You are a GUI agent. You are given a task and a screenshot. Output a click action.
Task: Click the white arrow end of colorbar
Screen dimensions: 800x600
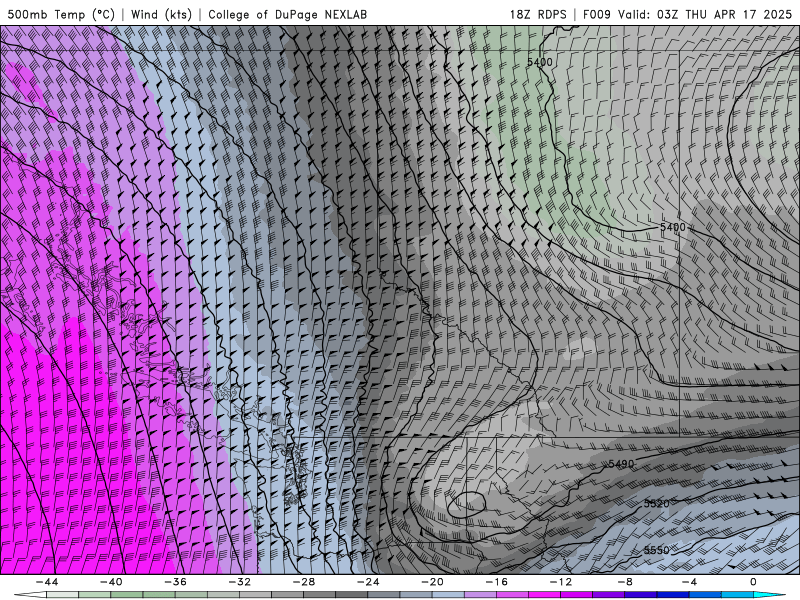coord(30,595)
